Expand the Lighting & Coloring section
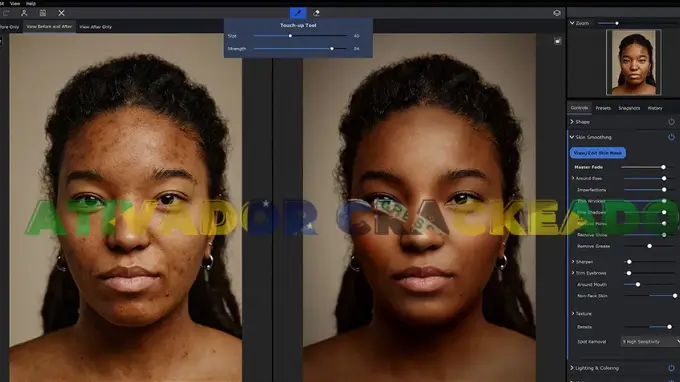 572,368
